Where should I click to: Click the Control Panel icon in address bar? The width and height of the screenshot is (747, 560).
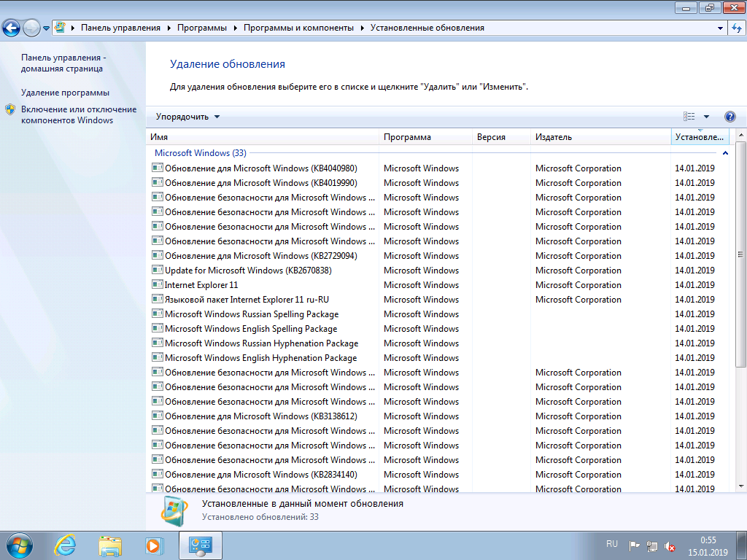tap(60, 28)
